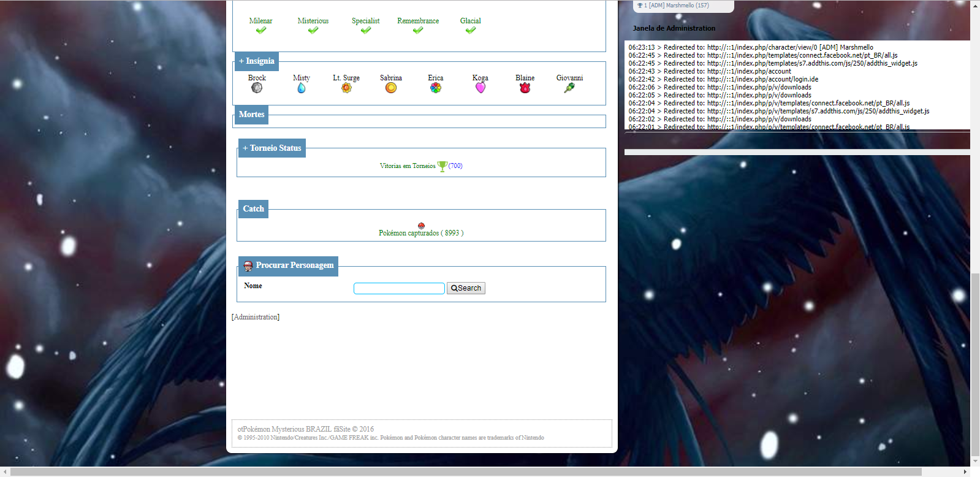Click the Search button
980x477 pixels.
click(466, 288)
